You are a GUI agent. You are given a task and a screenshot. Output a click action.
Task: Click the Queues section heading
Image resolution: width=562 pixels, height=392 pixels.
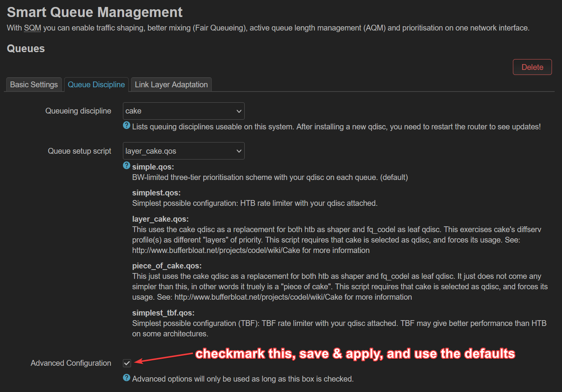[x=26, y=49]
